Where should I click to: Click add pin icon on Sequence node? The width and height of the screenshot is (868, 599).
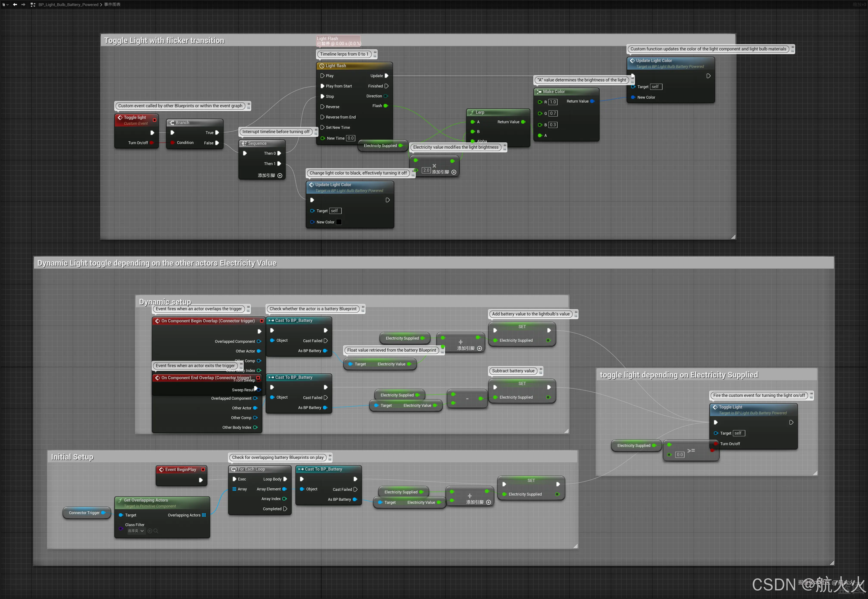pos(280,176)
